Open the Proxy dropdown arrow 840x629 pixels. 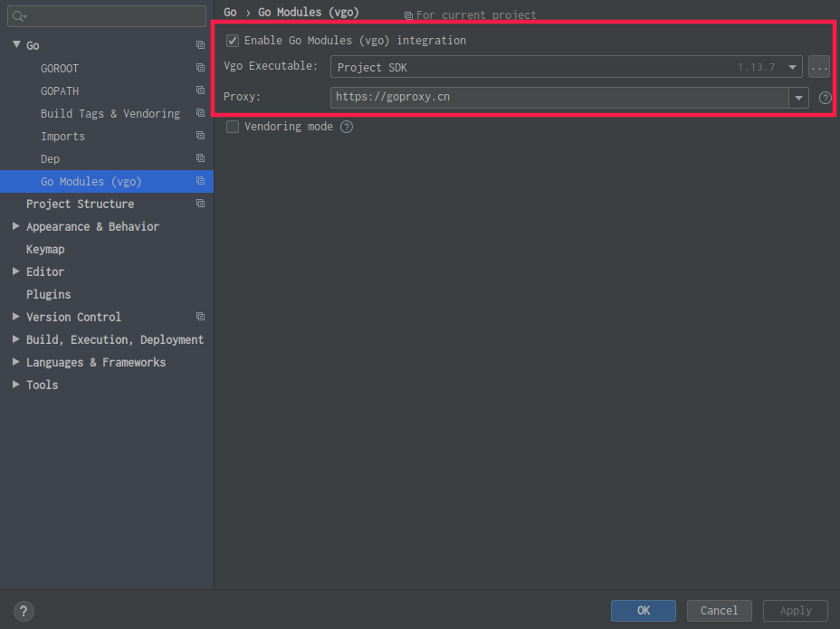point(798,98)
